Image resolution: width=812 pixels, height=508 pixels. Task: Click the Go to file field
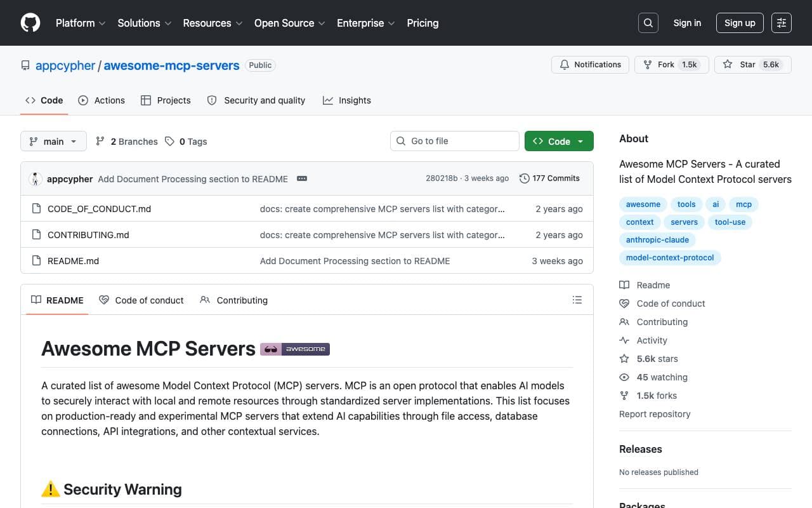(455, 141)
